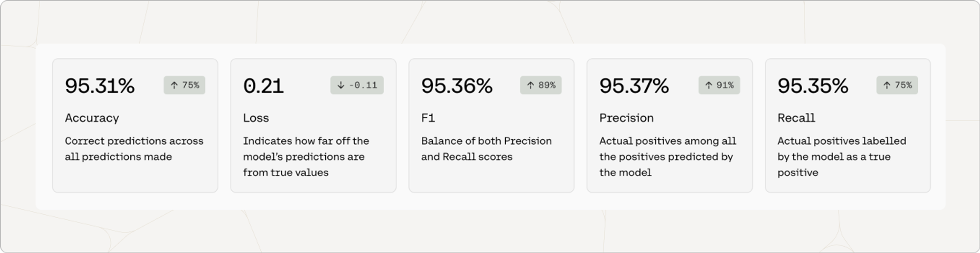Click the F1 metric label
This screenshot has height=253, width=980.
click(428, 118)
